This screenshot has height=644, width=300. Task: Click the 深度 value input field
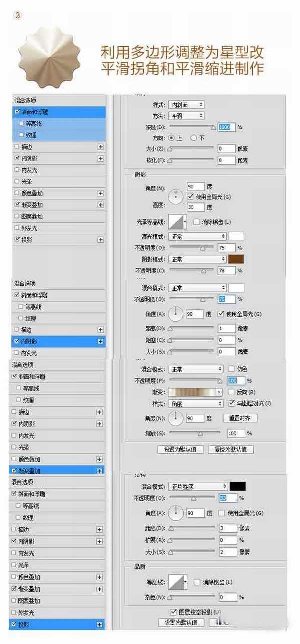pos(225,127)
